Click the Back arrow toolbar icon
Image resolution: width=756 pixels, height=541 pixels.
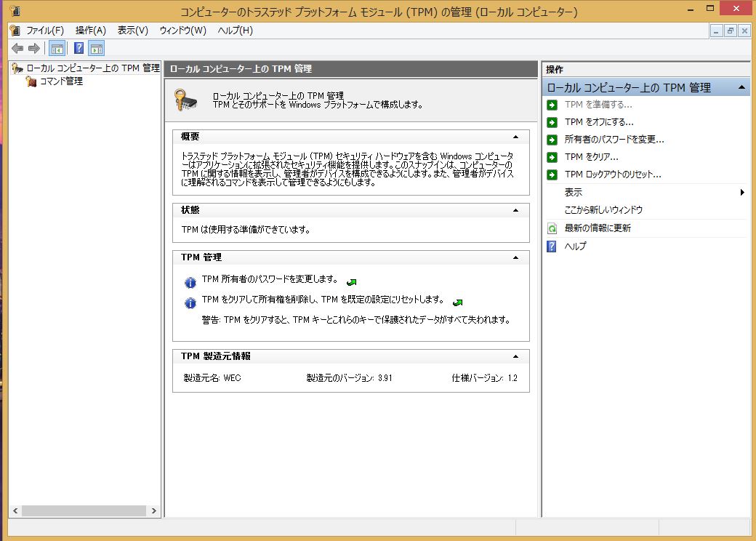pyautogui.click(x=17, y=48)
